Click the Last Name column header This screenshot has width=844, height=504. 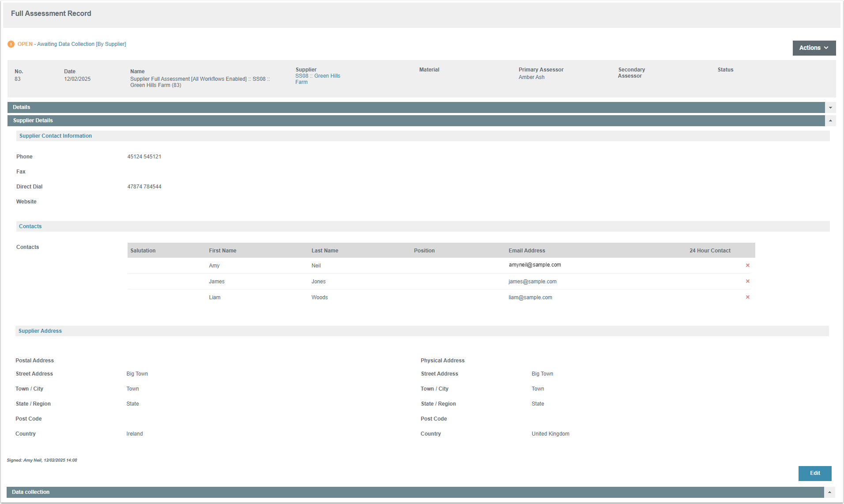point(324,251)
